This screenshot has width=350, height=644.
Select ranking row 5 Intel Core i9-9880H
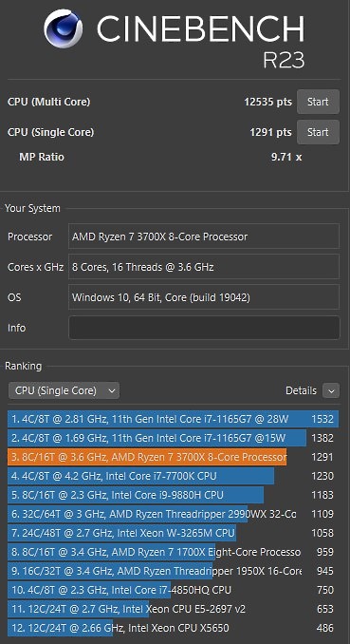pyautogui.click(x=174, y=495)
